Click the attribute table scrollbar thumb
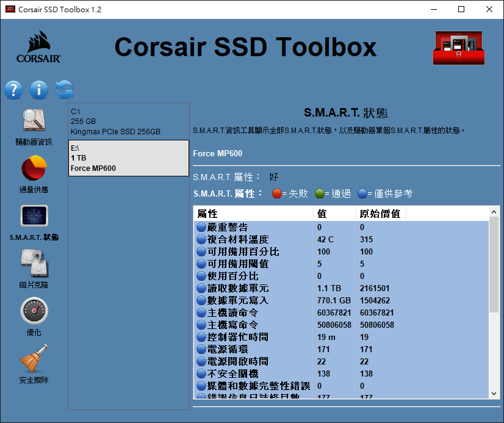This screenshot has height=423, width=504. point(494,264)
